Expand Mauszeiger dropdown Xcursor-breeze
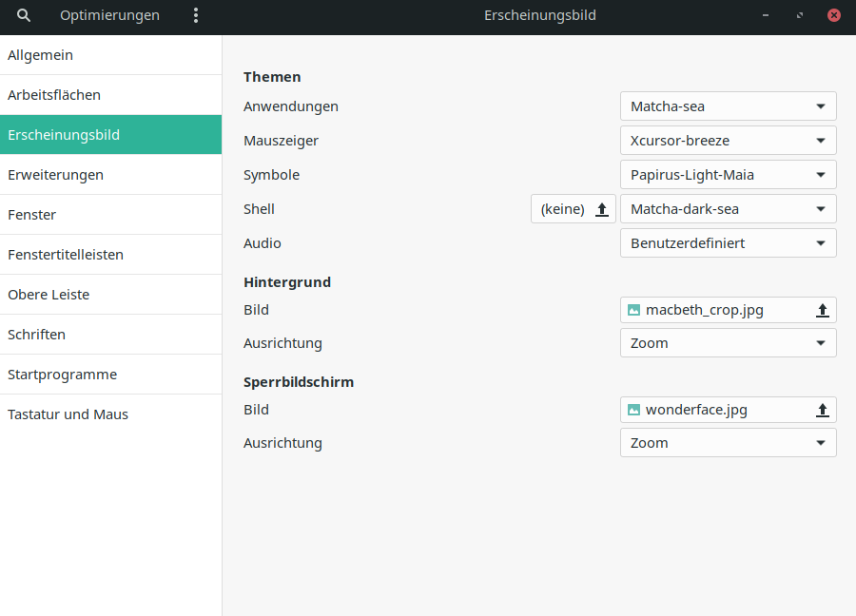 [x=728, y=141]
